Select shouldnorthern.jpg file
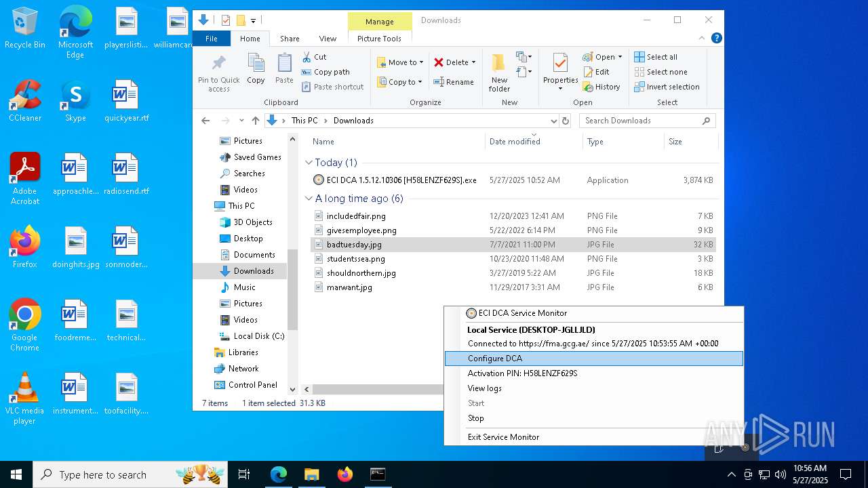 (x=513, y=273)
